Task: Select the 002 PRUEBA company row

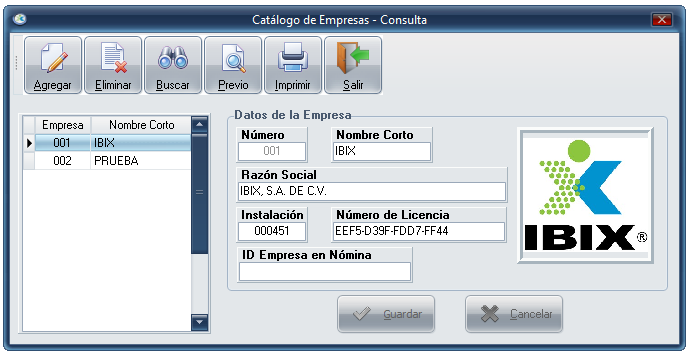Action: pyautogui.click(x=113, y=161)
